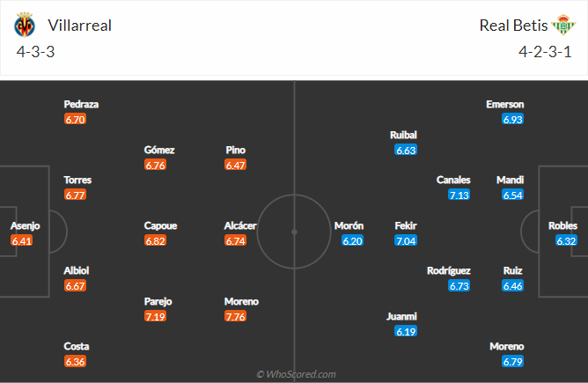Click the Real Betis club crest icon

tap(562, 25)
